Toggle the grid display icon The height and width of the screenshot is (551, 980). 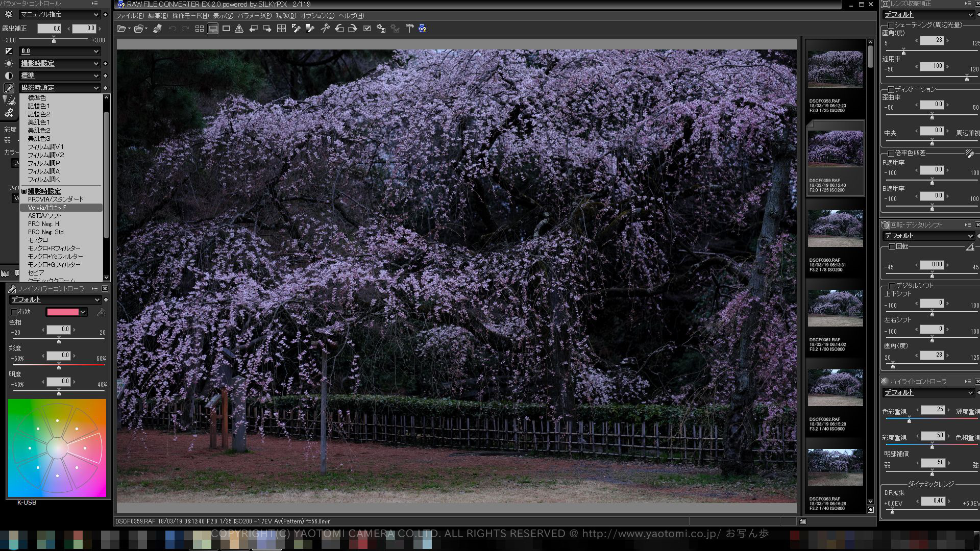[x=281, y=29]
